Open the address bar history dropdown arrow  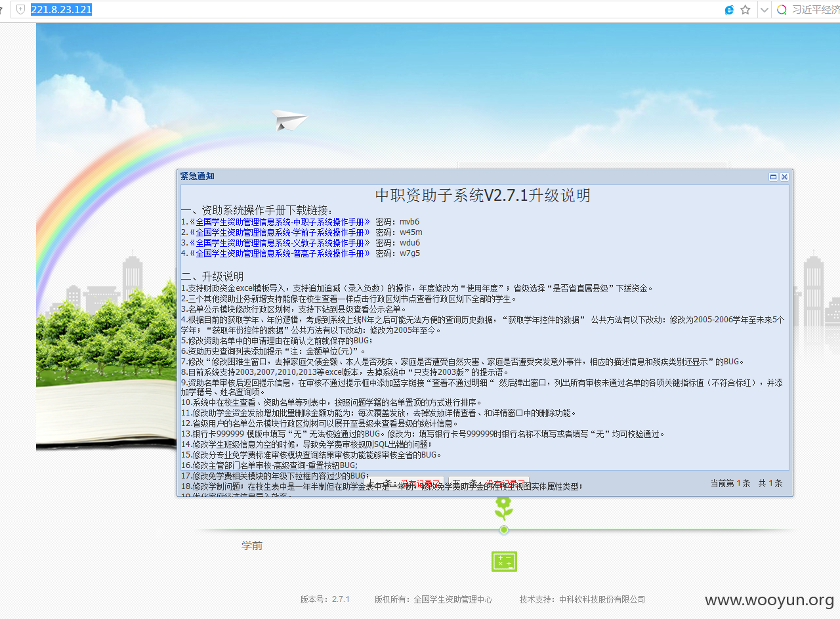click(x=764, y=10)
